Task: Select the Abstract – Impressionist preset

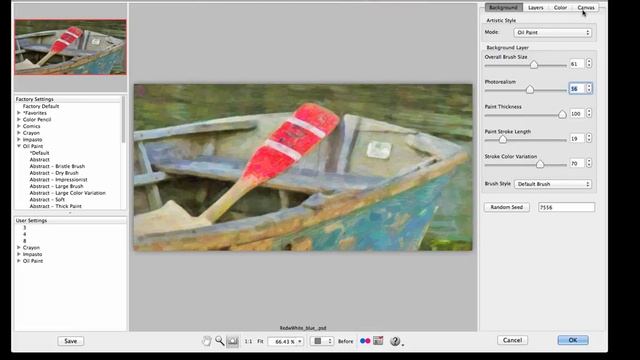Action: (58, 180)
